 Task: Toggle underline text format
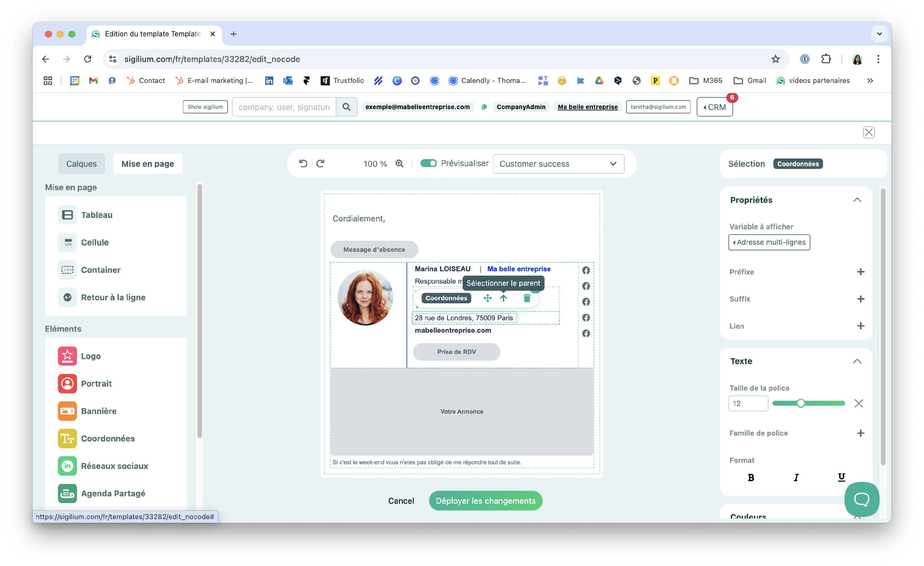(x=841, y=477)
